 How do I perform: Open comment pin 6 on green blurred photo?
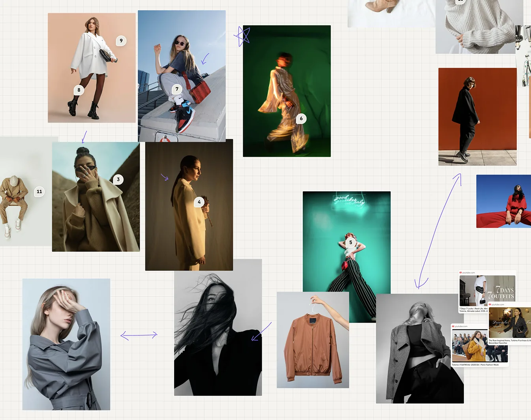(x=301, y=118)
